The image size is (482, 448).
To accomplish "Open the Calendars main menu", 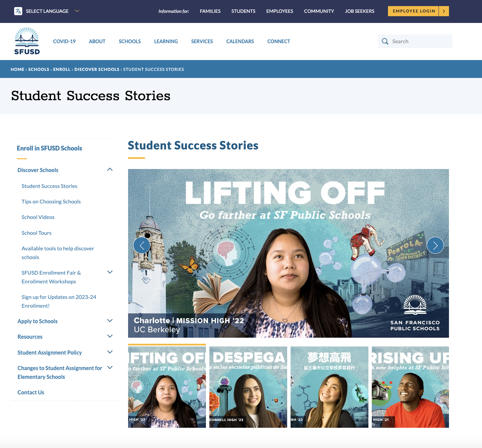I will click(x=240, y=41).
